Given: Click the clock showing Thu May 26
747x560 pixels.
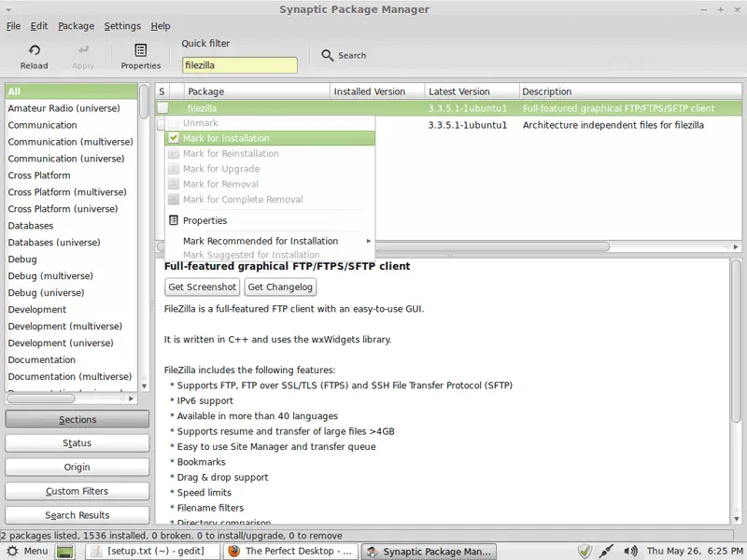Looking at the screenshot, I should pyautogui.click(x=695, y=551).
